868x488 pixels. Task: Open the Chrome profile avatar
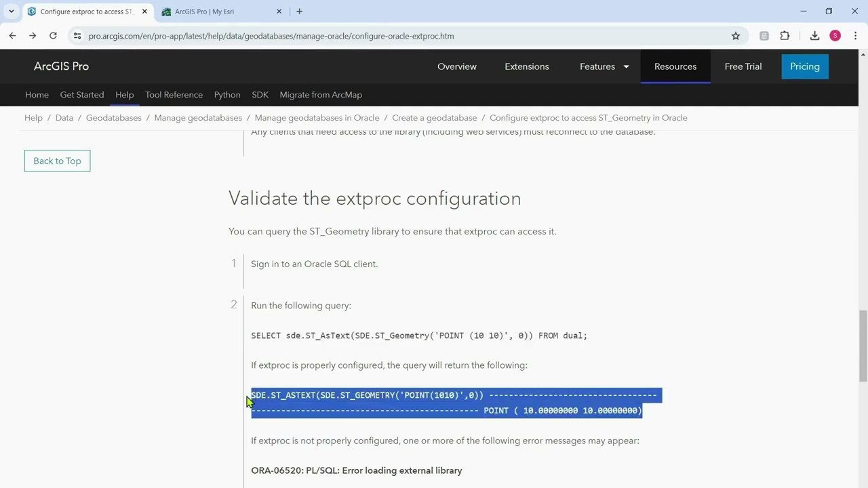tap(835, 36)
